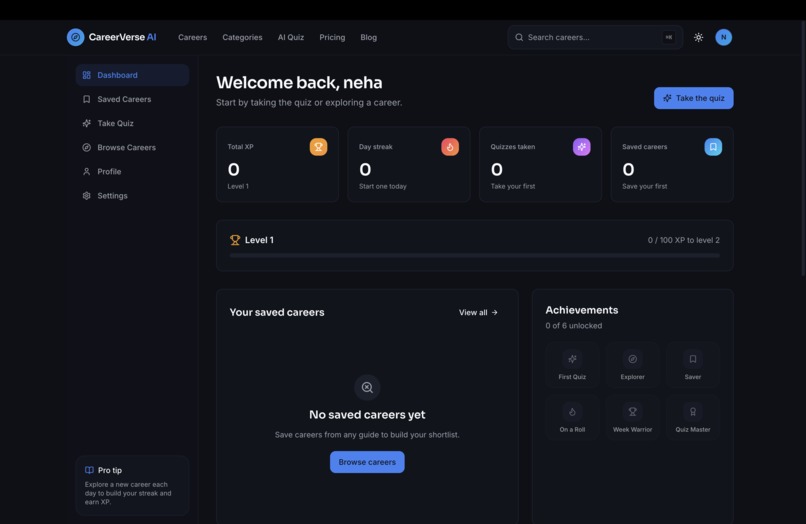Open Saved Careers in the sidebar
The width and height of the screenshot is (806, 524).
[132, 99]
